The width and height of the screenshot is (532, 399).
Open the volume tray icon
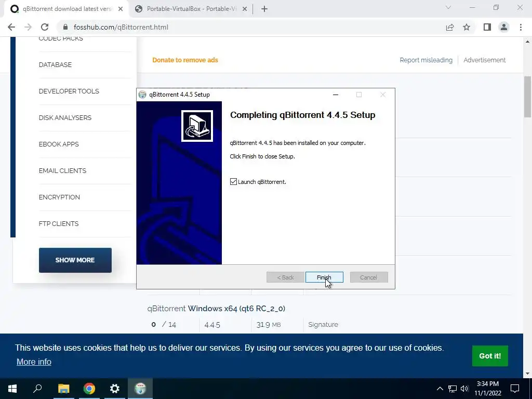[464, 389]
